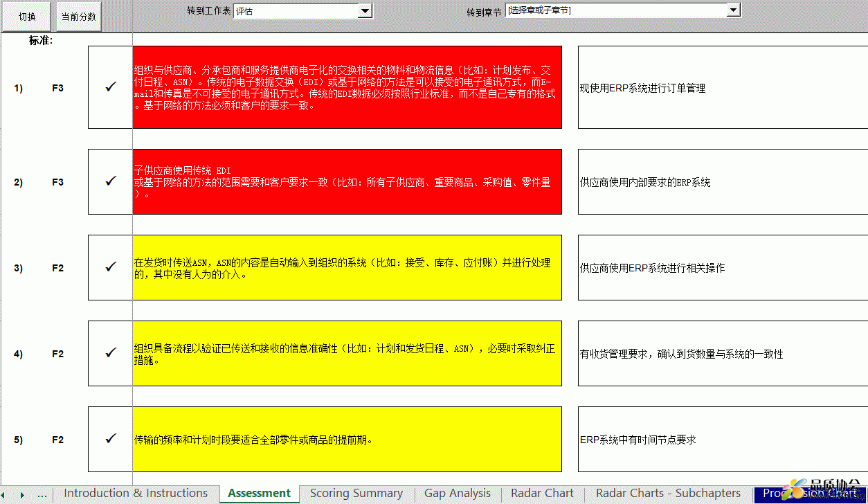Select the row number 5) label
The width and height of the screenshot is (868, 504).
[x=19, y=440]
